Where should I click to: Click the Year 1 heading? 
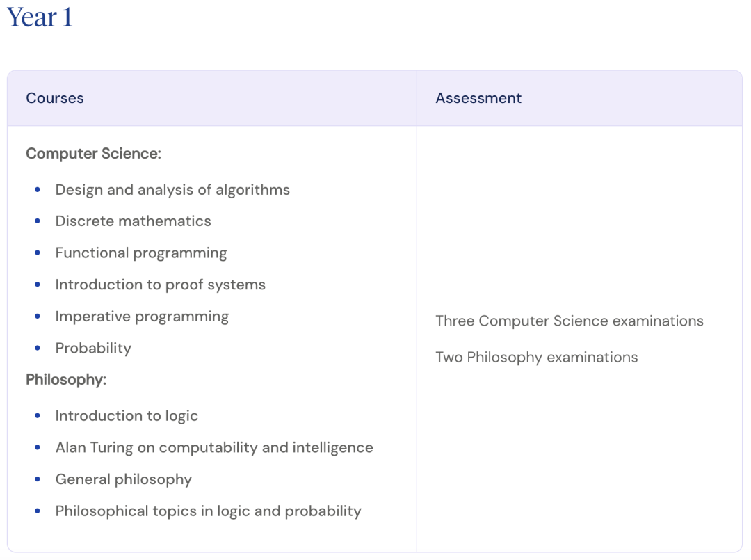[40, 17]
